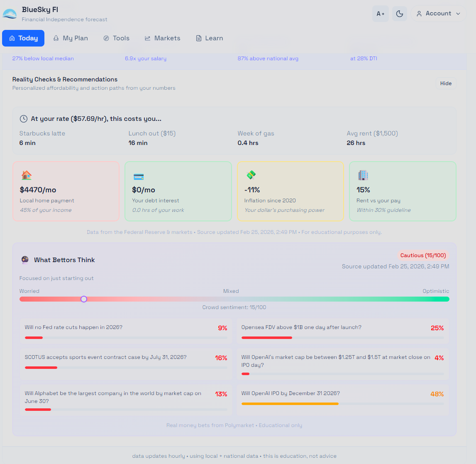Click the crowd sentiment slider handle

tap(84, 299)
